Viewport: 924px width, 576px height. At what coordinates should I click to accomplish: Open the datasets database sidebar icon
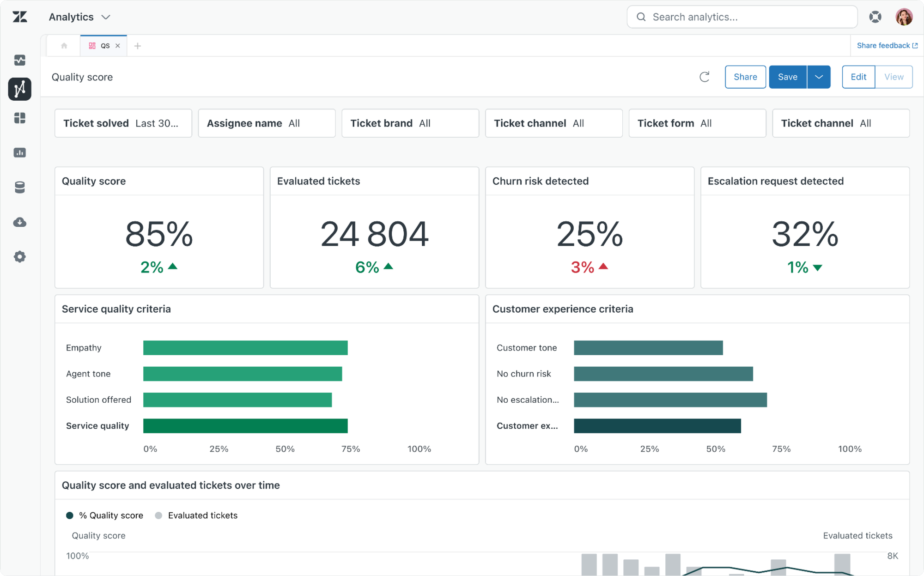20,187
